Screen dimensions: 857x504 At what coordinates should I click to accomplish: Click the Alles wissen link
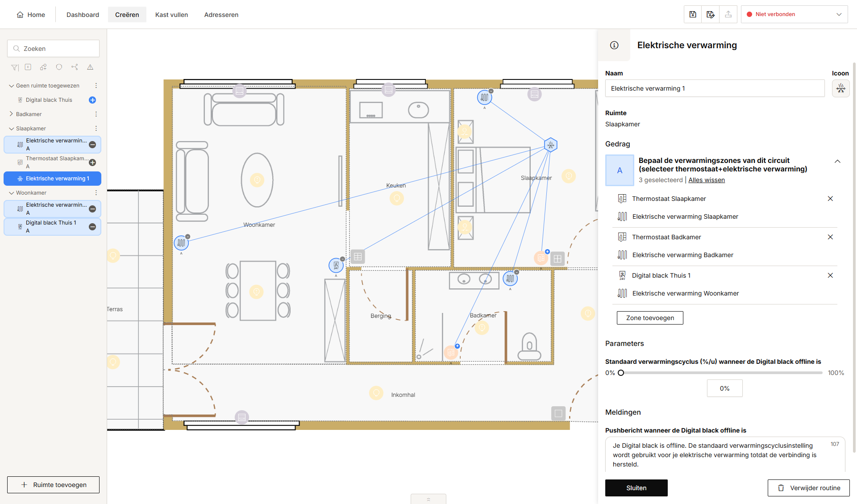[x=707, y=180]
